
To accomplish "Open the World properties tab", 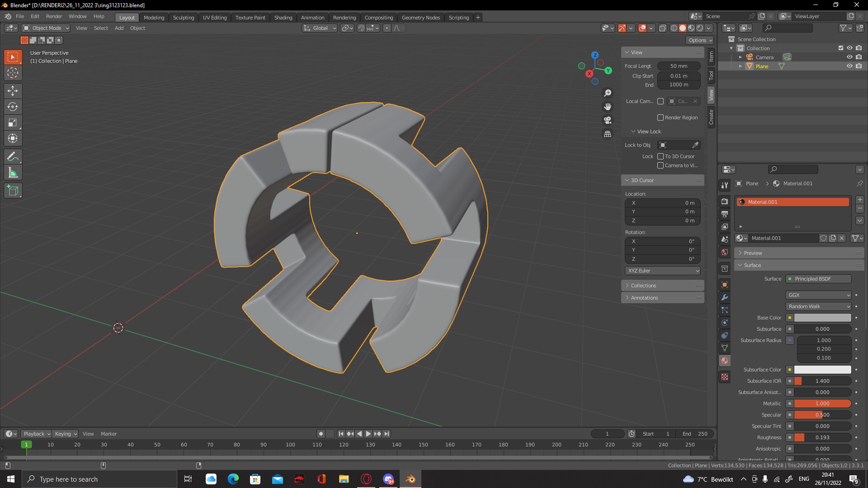I will (x=725, y=252).
